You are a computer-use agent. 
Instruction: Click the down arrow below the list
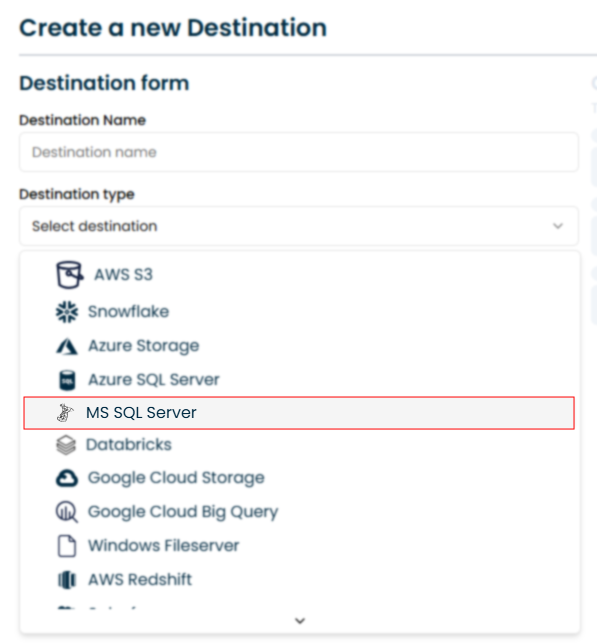[300, 621]
